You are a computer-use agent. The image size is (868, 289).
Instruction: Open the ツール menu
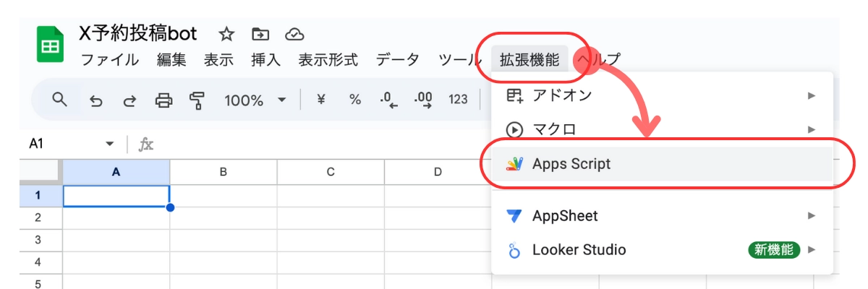(460, 60)
